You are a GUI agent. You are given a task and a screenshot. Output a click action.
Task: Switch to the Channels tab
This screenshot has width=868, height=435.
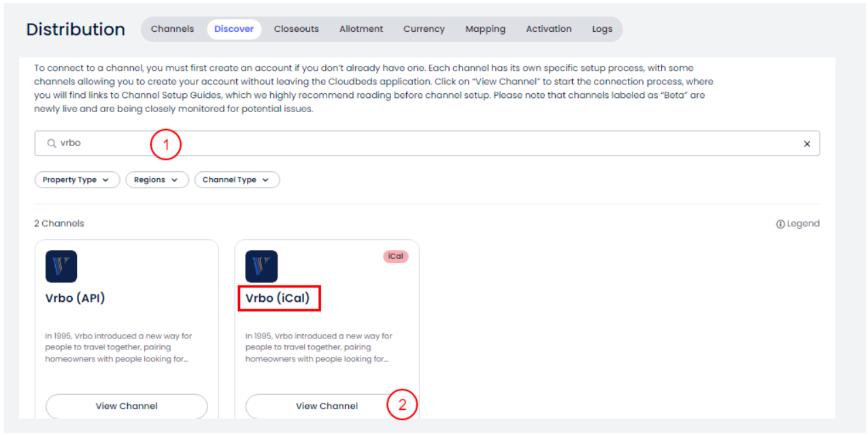point(172,29)
